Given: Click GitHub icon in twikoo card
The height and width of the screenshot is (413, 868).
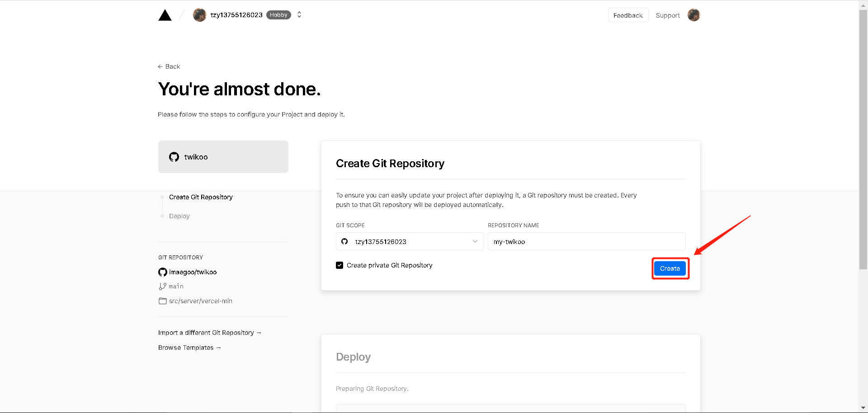Looking at the screenshot, I should point(174,157).
